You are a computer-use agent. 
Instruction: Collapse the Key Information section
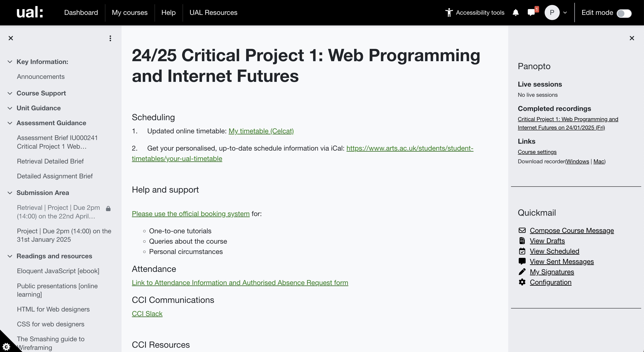[x=10, y=62]
